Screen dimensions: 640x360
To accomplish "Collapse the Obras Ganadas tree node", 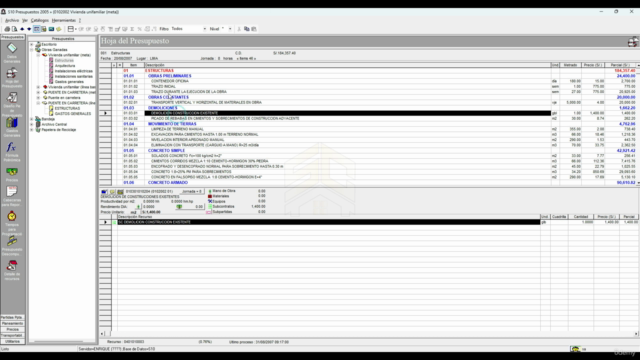I will [x=32, y=50].
